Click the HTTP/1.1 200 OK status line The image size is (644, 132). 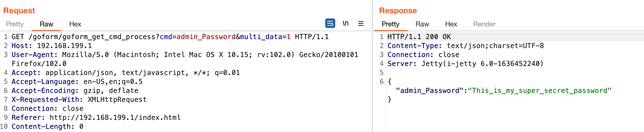[419, 37]
